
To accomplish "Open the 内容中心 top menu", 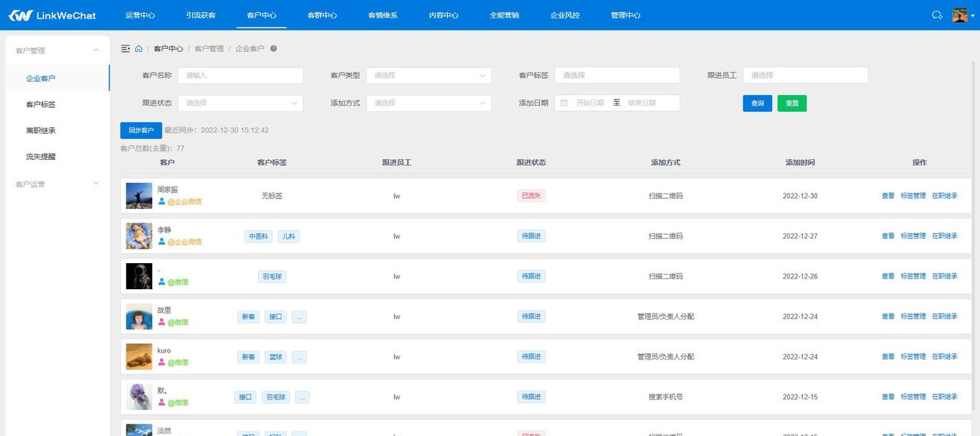I will point(443,15).
